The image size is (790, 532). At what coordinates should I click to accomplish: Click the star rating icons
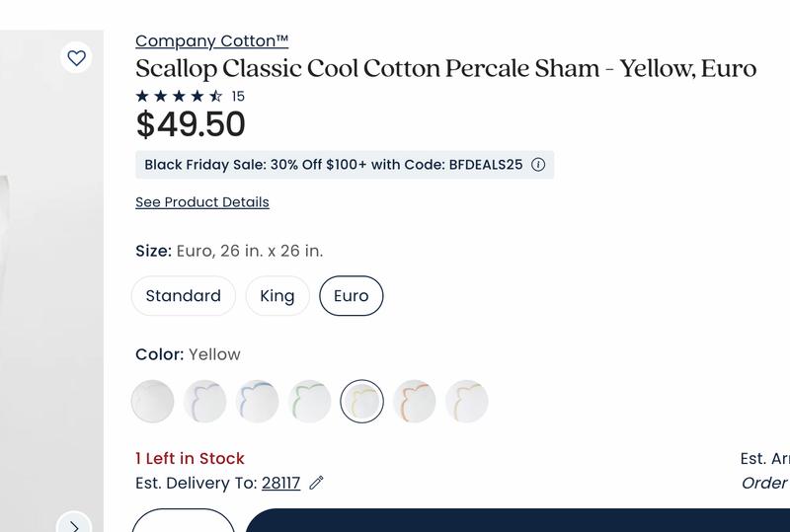click(179, 96)
